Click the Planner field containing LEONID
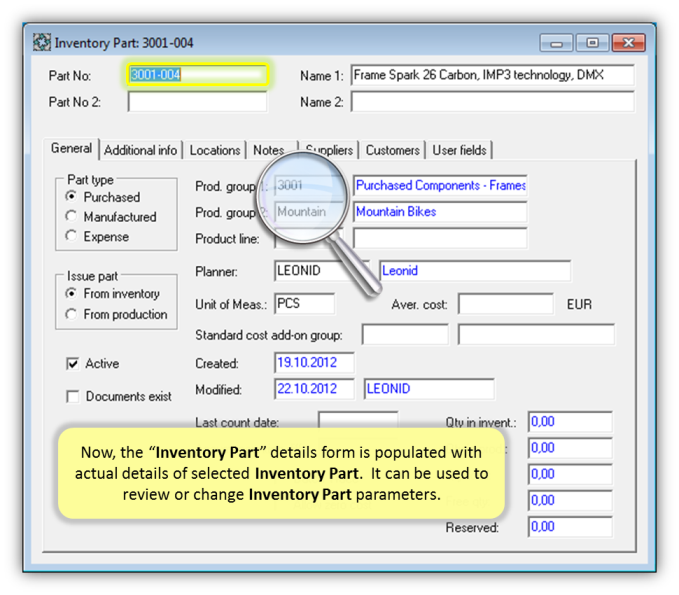The height and width of the screenshot is (595, 679). [x=322, y=271]
